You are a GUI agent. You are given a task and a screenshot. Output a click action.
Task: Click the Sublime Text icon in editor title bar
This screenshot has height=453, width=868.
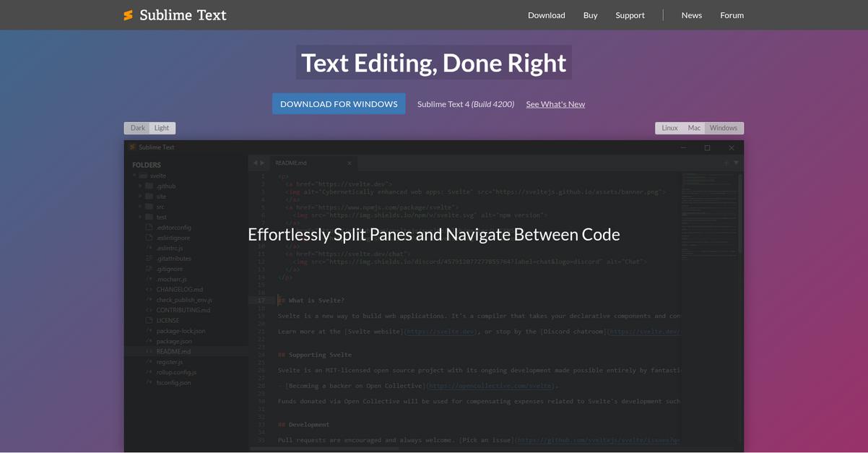(x=133, y=147)
